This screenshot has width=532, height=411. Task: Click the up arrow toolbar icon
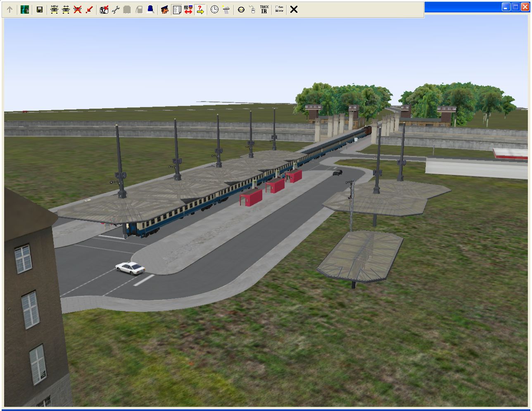coord(9,10)
